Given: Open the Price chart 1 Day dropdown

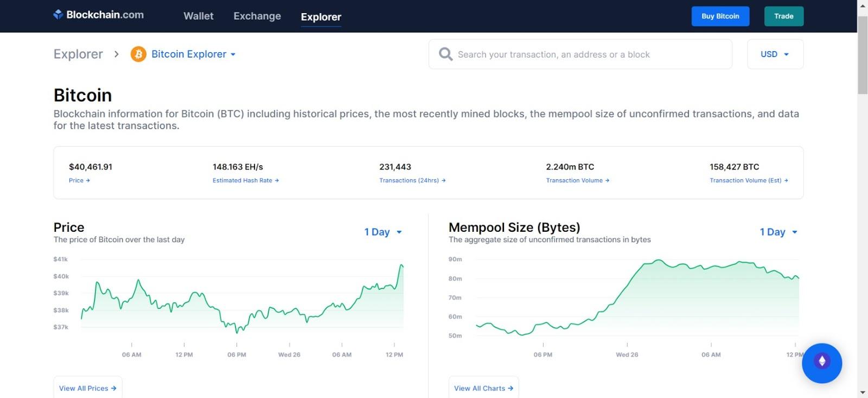Looking at the screenshot, I should click(383, 232).
